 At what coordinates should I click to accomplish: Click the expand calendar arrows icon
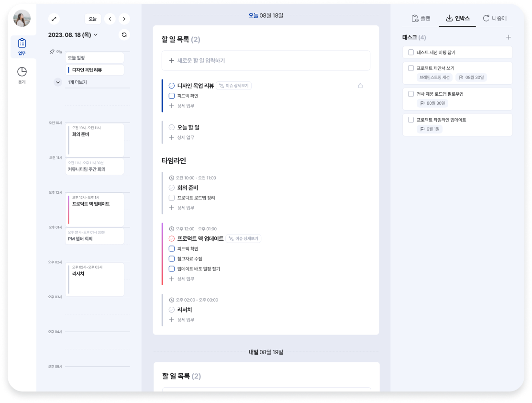point(54,19)
